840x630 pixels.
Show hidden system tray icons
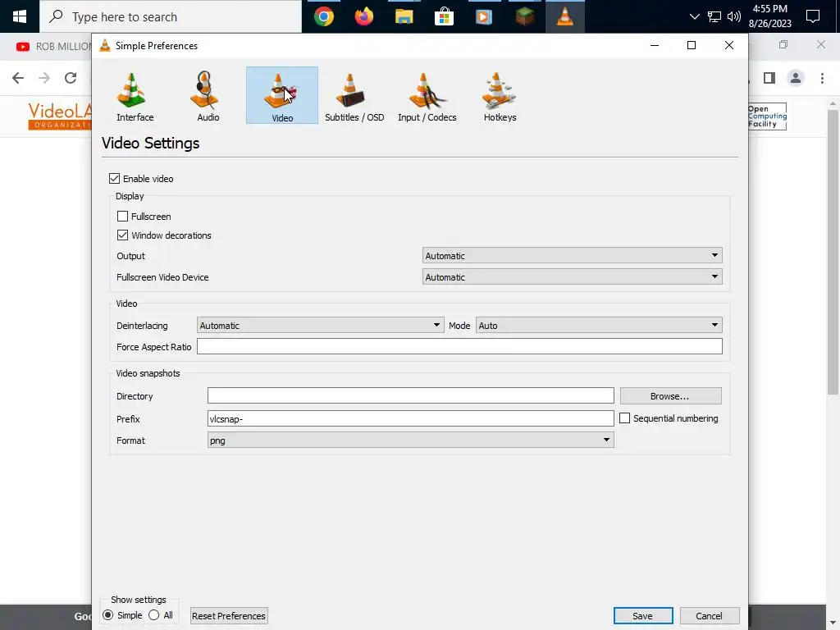(x=694, y=16)
